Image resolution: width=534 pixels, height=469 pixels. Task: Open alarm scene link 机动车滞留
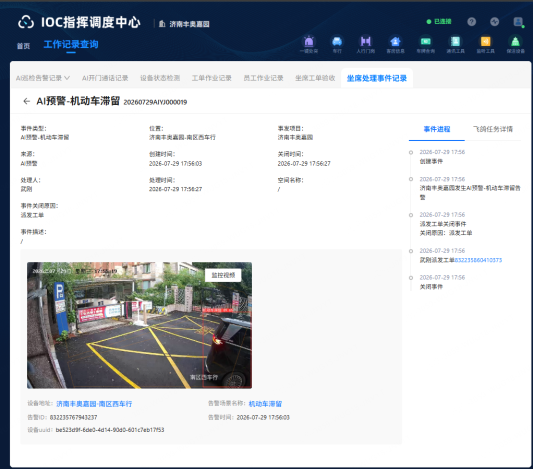pos(265,404)
